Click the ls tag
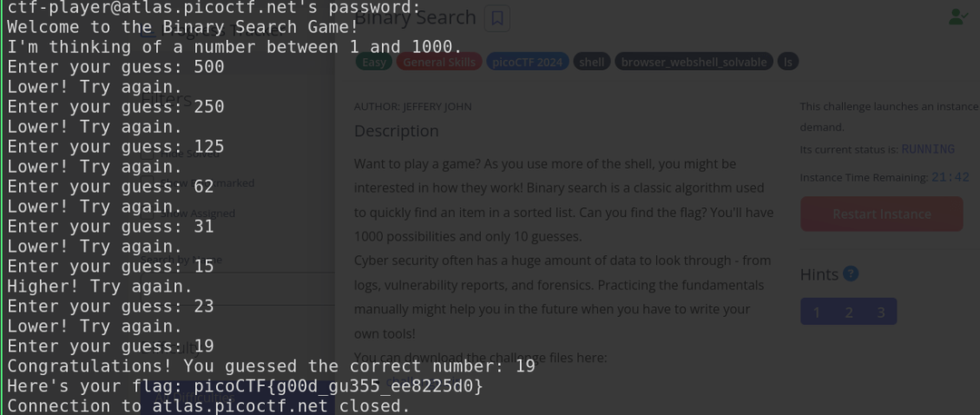The height and width of the screenshot is (415, 980). [788, 62]
